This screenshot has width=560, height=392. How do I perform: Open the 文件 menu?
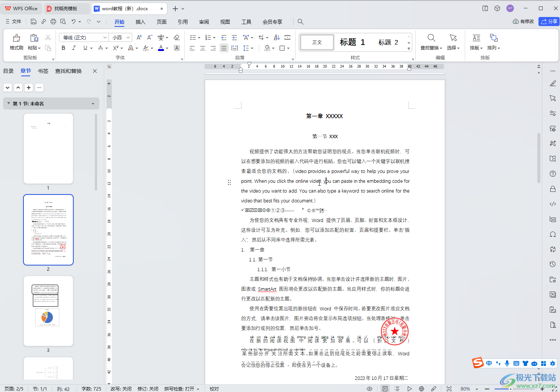click(14, 22)
